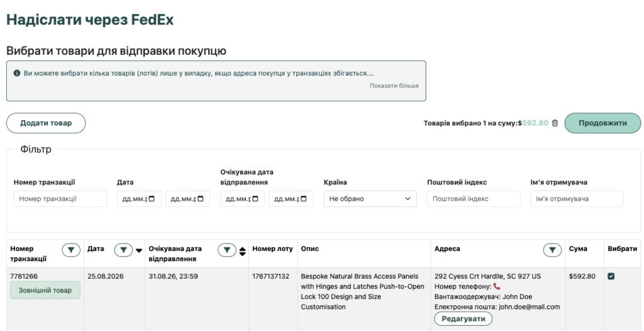Focus the Поштовий індекс input field
This screenshot has width=644, height=331.
coord(474,199)
